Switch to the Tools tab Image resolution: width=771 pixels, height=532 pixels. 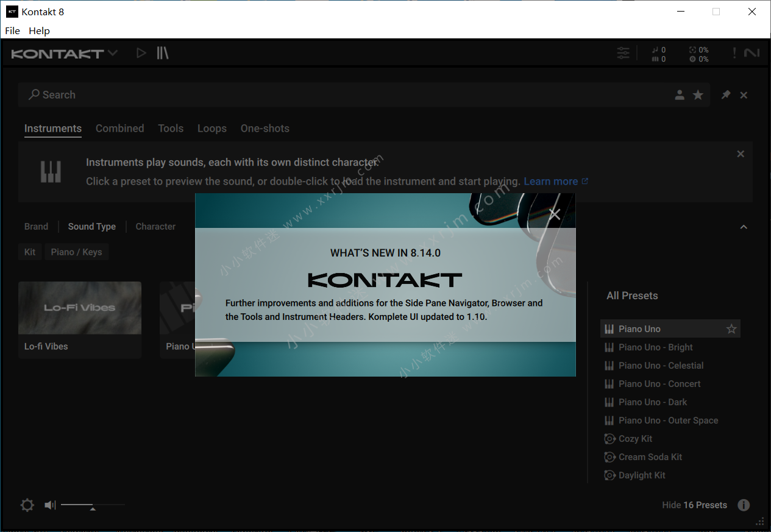pos(171,129)
